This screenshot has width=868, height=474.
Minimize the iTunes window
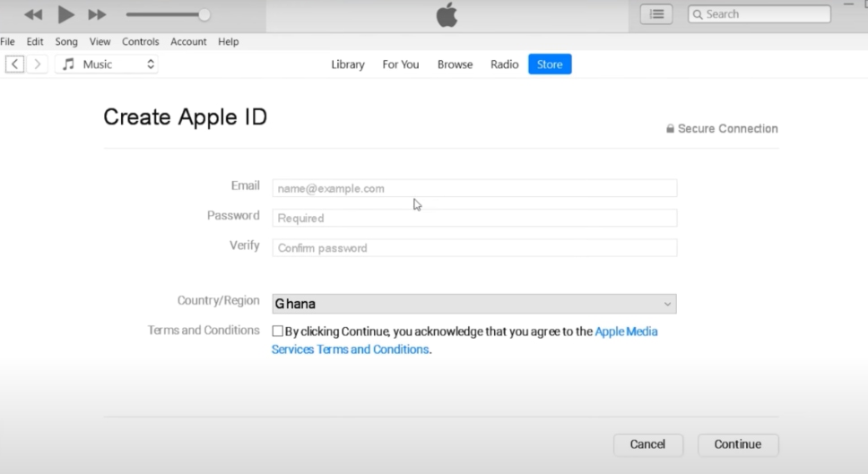coord(848,4)
